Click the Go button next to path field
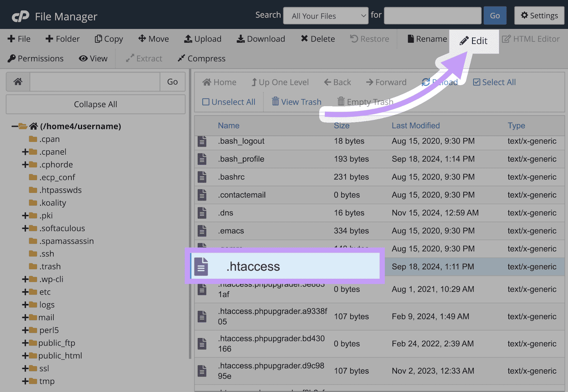 coord(173,82)
